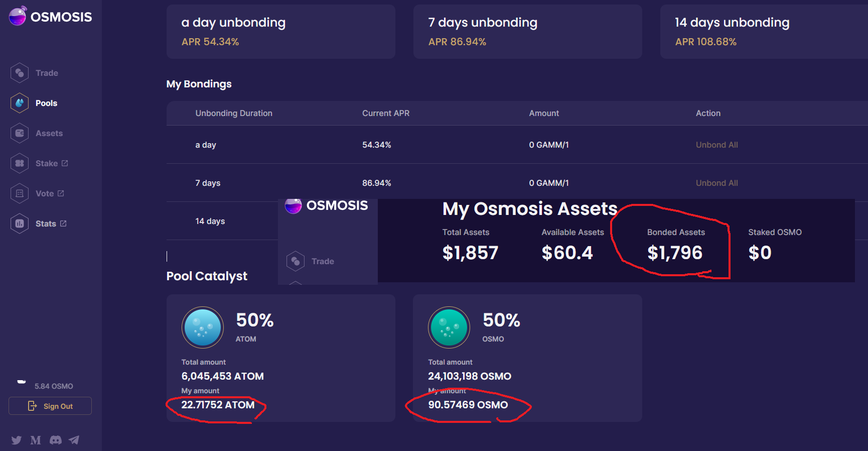Viewport: 868px width, 451px height.
Task: Open the Twitter social icon
Action: point(17,440)
